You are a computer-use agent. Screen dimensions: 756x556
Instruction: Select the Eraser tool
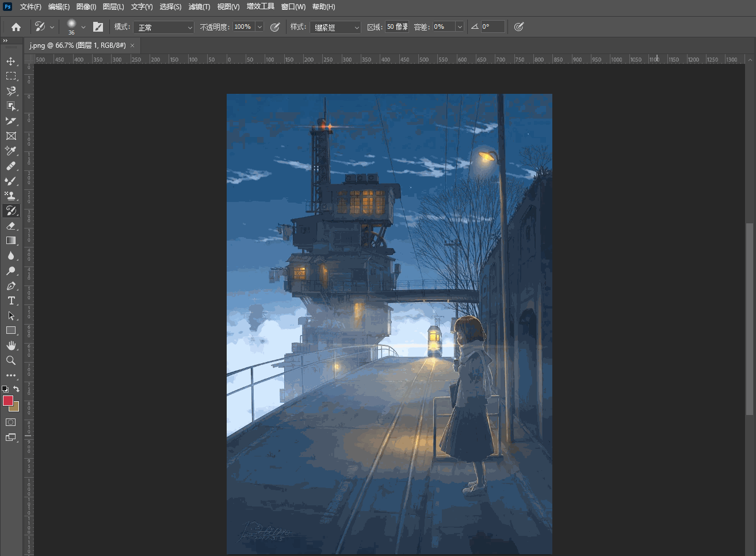point(11,226)
